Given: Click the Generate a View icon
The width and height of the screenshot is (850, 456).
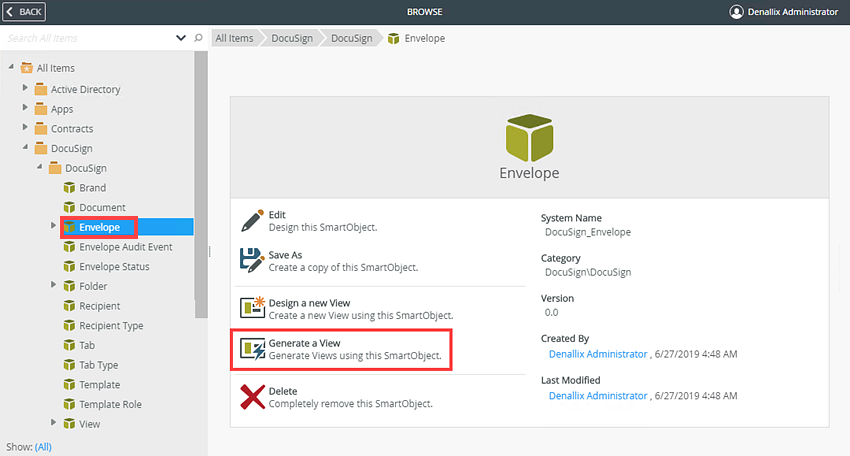Looking at the screenshot, I should click(x=252, y=349).
